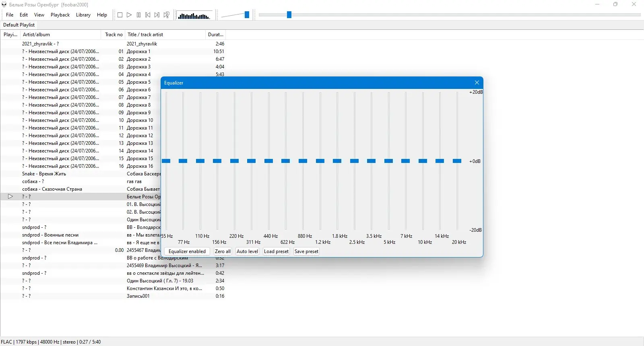
Task: Close the Equalizer dialog
Action: [477, 82]
